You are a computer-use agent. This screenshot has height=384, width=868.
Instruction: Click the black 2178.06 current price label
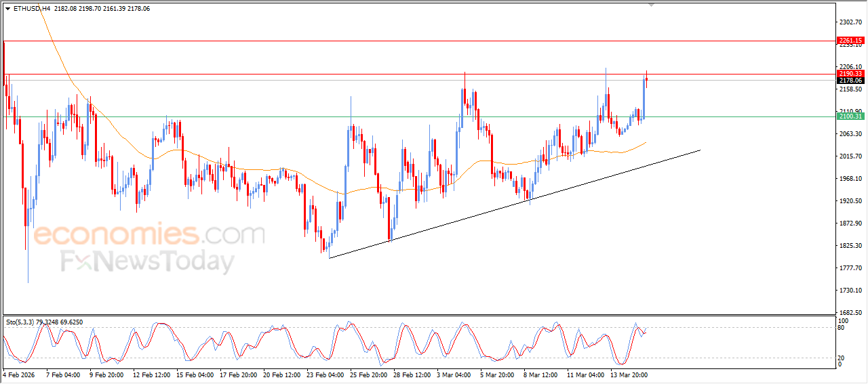850,81
